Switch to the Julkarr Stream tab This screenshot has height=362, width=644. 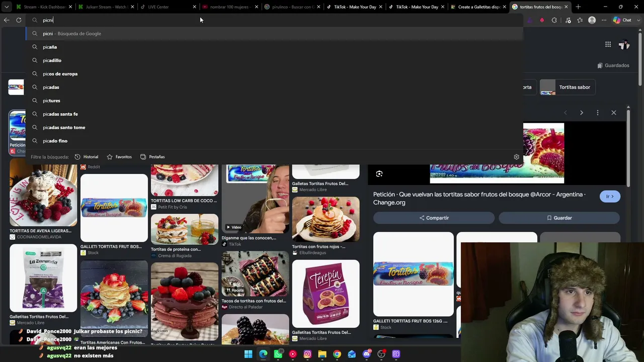click(106, 7)
